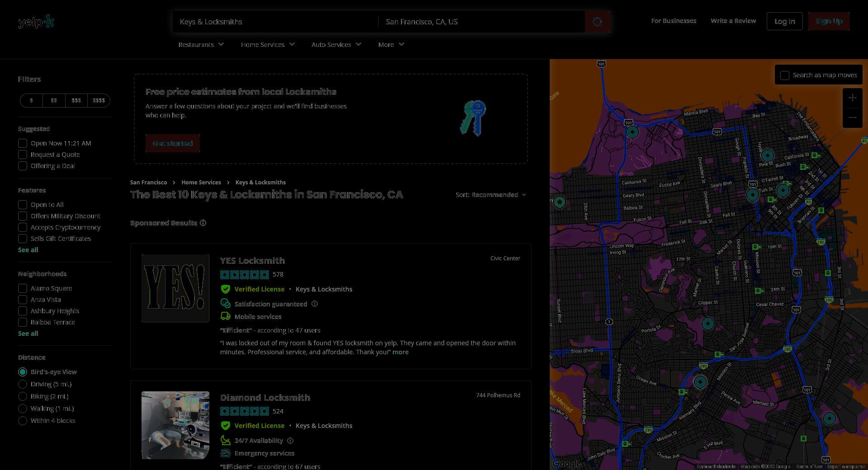Zoom out on the map
Viewport: 868px width, 470px height.
[852, 117]
